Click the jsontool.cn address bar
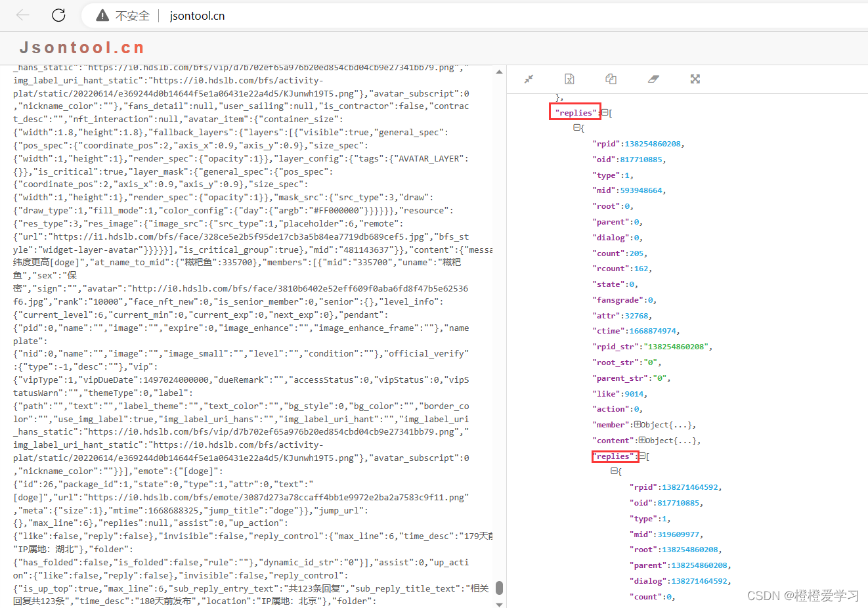 [x=197, y=15]
